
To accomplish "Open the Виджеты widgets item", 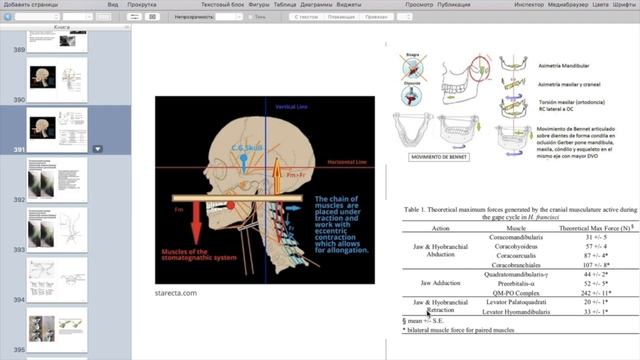I will coord(349,4).
